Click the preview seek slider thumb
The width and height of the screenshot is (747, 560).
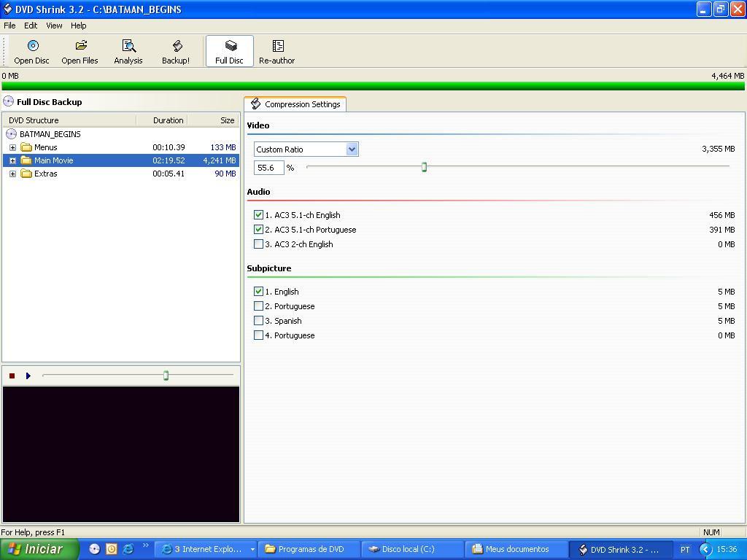click(x=166, y=376)
